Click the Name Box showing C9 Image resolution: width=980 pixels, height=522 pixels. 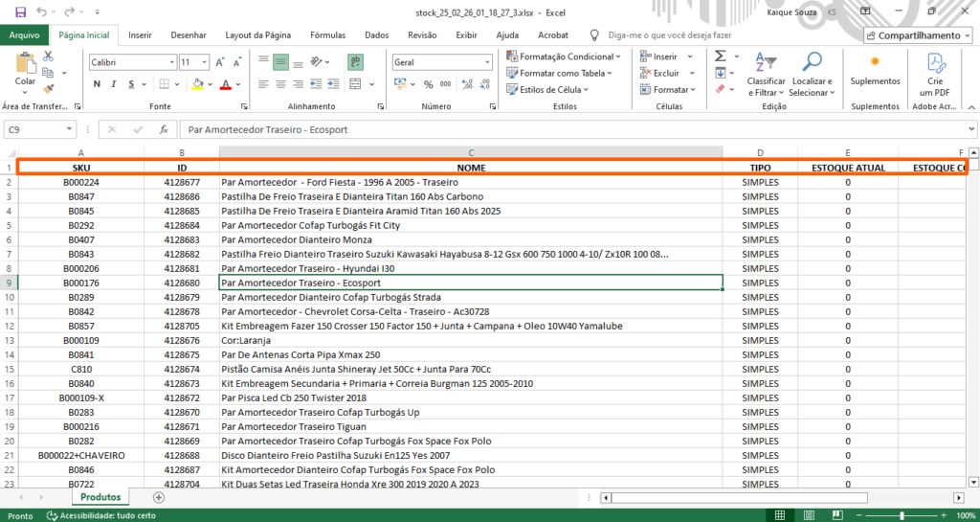click(34, 129)
